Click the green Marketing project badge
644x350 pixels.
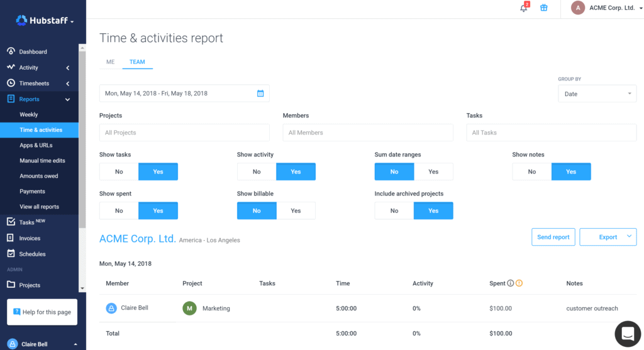pyautogui.click(x=189, y=308)
